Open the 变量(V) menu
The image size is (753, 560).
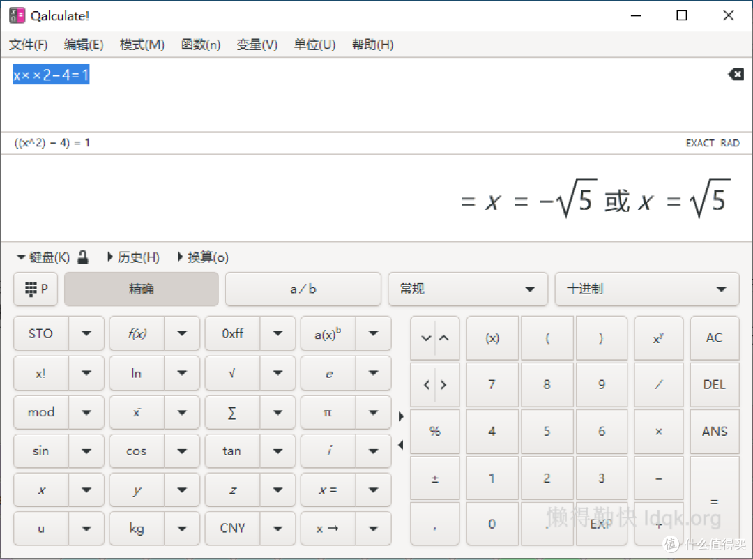point(257,45)
